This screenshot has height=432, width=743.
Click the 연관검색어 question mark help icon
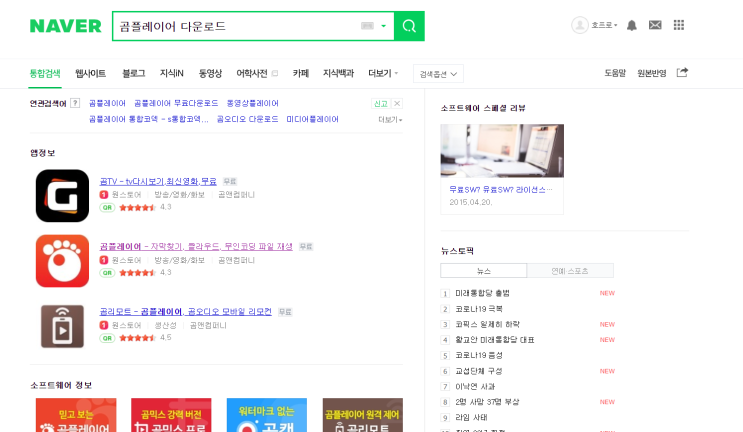(75, 103)
